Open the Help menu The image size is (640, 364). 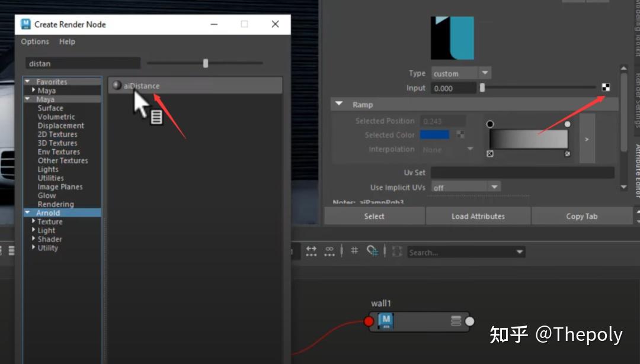pyautogui.click(x=67, y=41)
